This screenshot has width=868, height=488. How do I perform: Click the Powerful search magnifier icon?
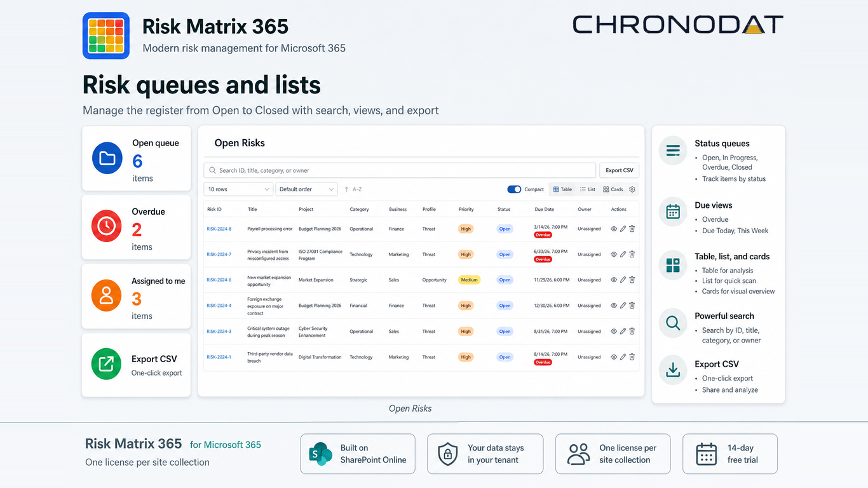[673, 323]
